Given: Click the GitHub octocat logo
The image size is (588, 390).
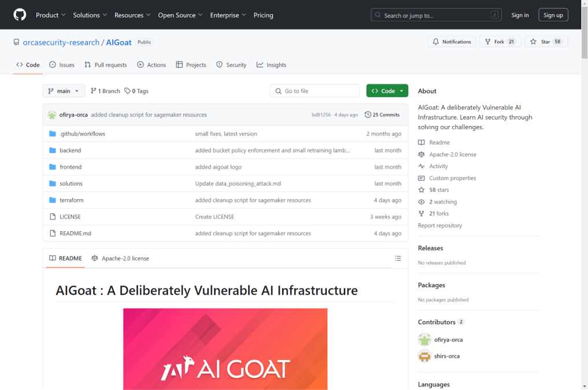Looking at the screenshot, I should [20, 15].
